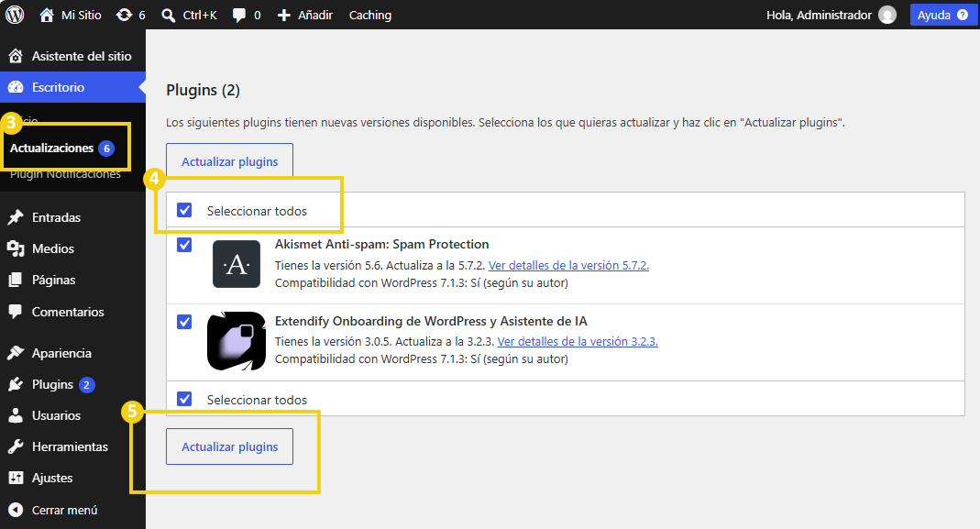This screenshot has width=980, height=529.
Task: Click the Ajustes sliders icon
Action: (16, 478)
